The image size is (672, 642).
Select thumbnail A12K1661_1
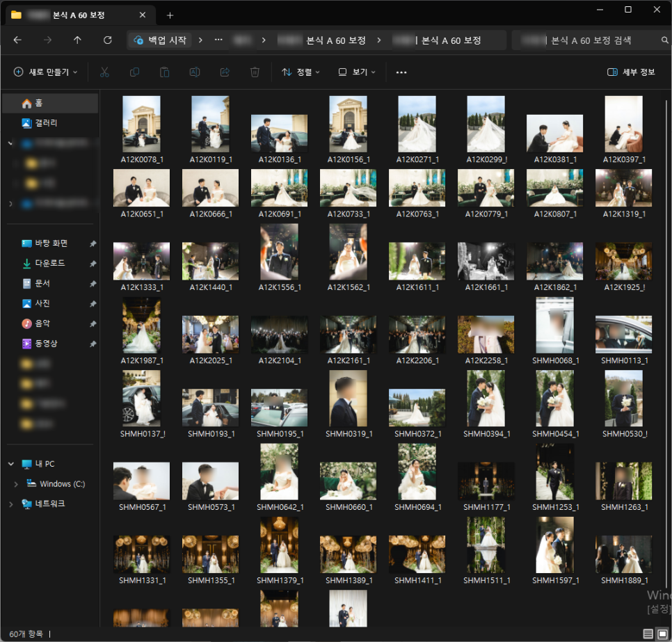coord(486,261)
